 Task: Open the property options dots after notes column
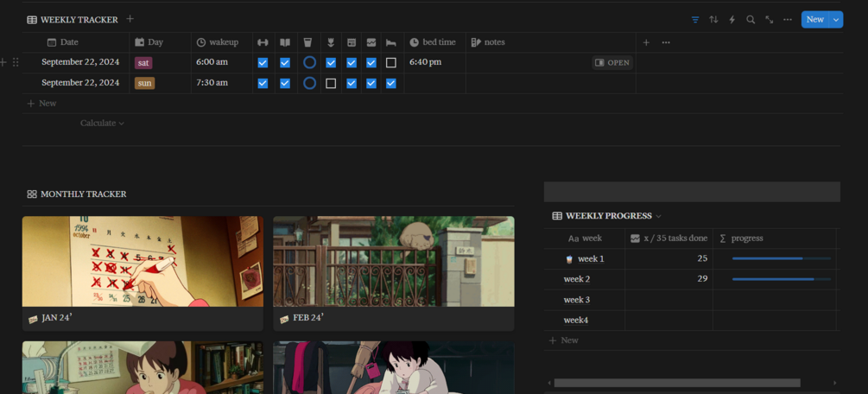click(666, 42)
